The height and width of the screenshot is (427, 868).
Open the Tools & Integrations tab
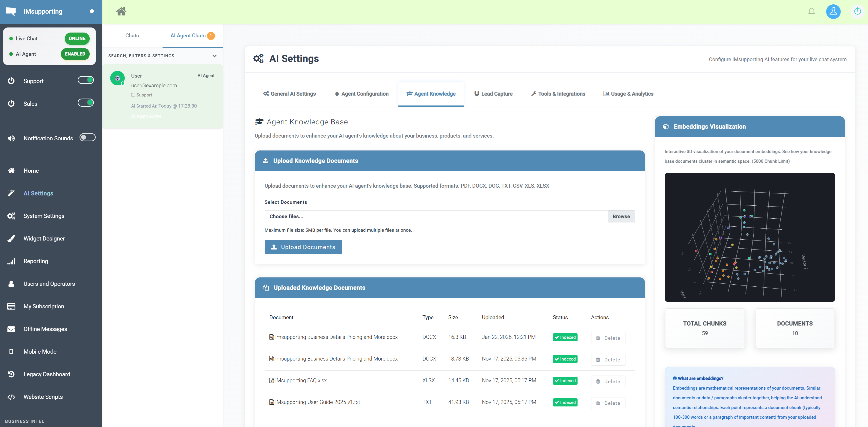point(558,94)
